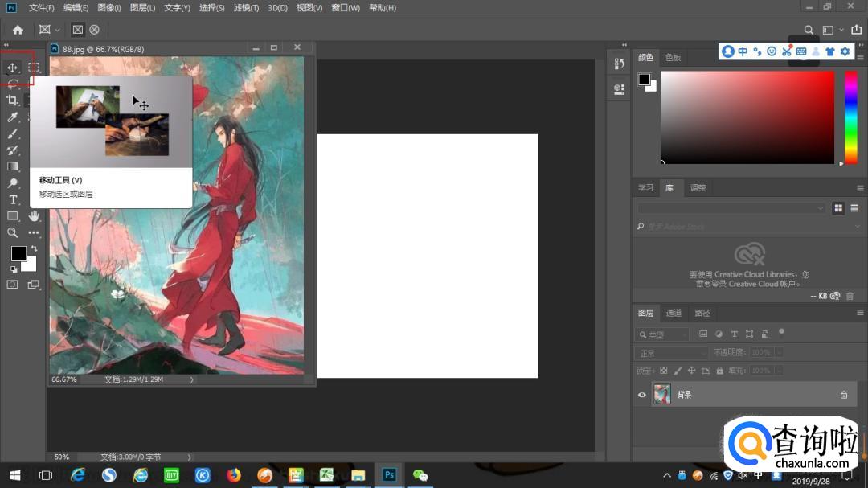868x488 pixels.
Task: Select the Dodge tool
Action: click(x=12, y=182)
